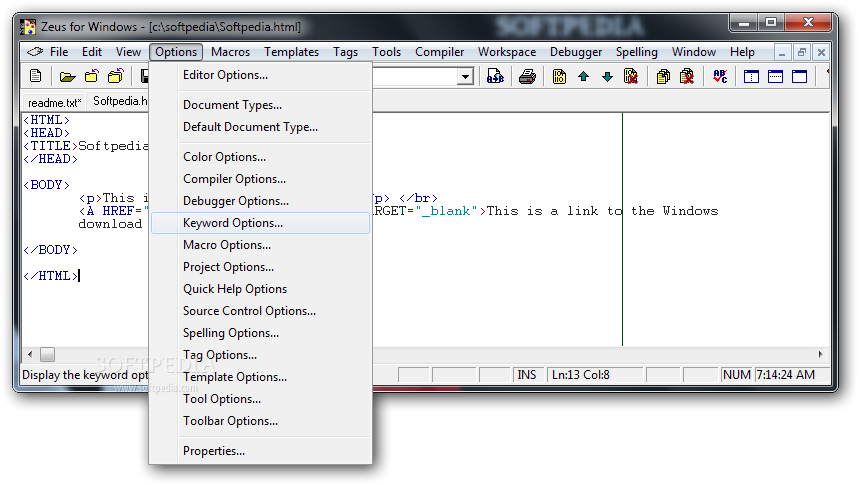Open Macro Options... menu entry
Viewport: 859px width, 485px height.
coord(261,245)
